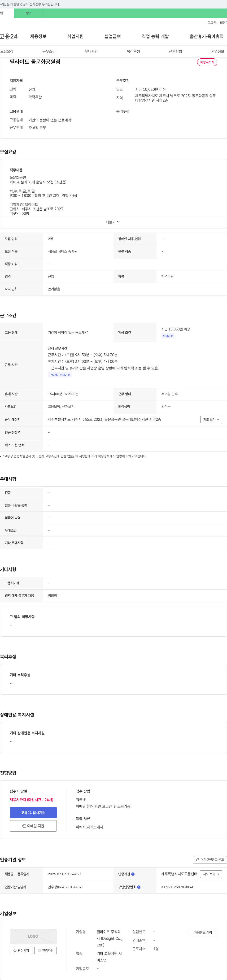Image resolution: width=227 pixels, height=980 pixels.
Task: Open 지도 보기 for 제주특별자치도고용센터
Action: tap(211, 874)
